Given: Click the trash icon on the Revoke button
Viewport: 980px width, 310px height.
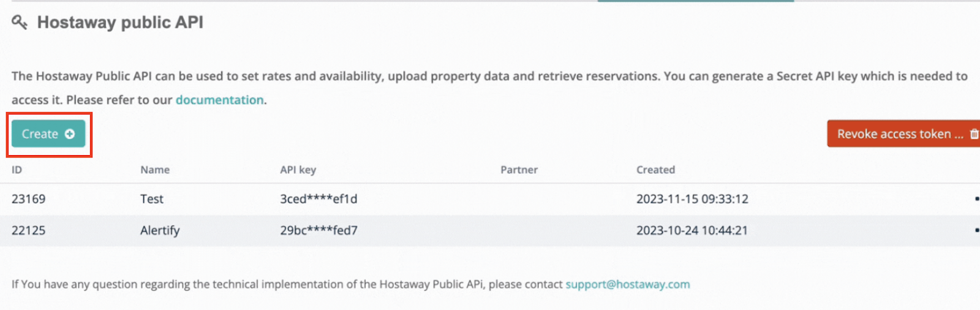Looking at the screenshot, I should pos(974,134).
